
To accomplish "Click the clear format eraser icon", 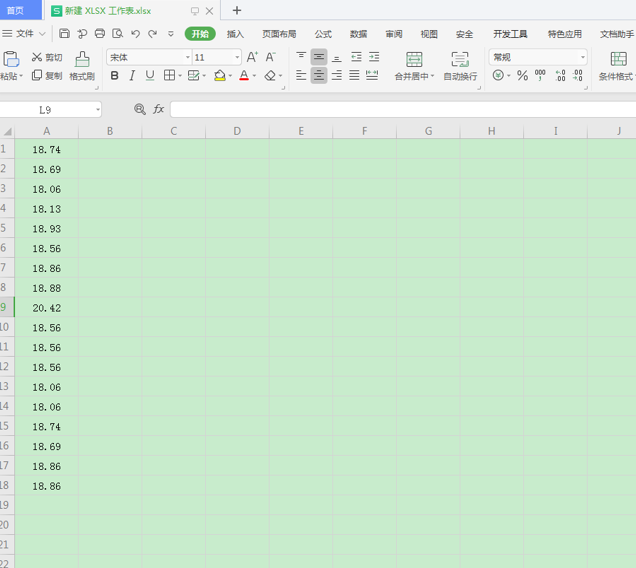I will pyautogui.click(x=270, y=75).
